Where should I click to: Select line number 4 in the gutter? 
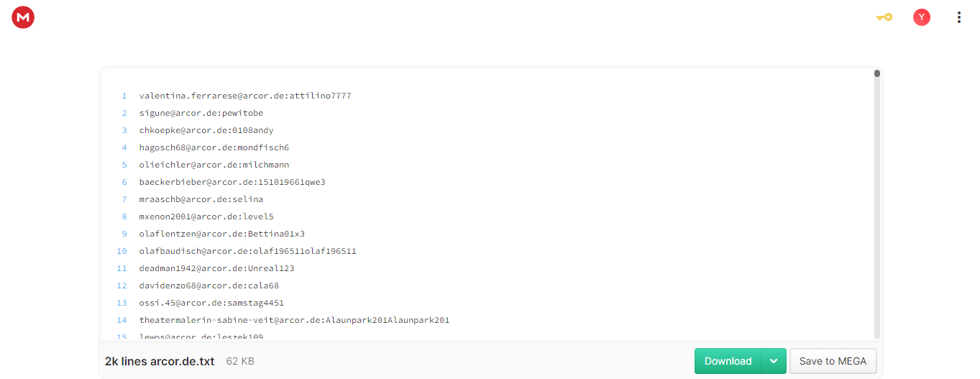(124, 147)
